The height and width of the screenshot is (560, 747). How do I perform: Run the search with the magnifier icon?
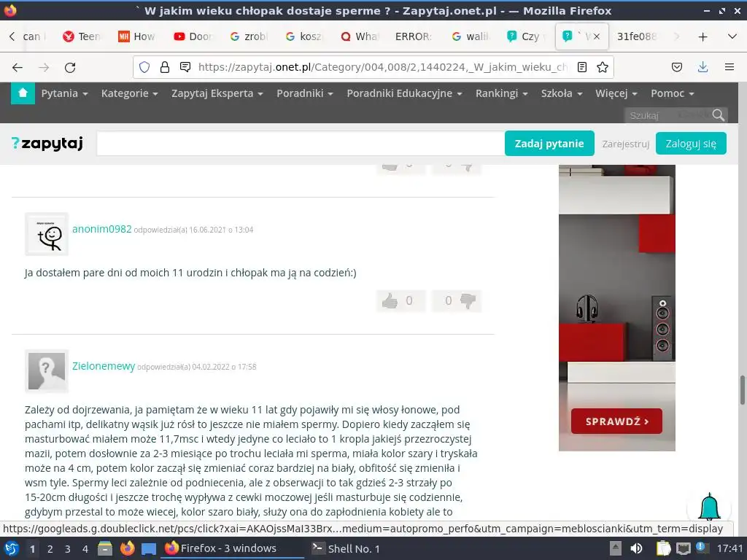718,115
